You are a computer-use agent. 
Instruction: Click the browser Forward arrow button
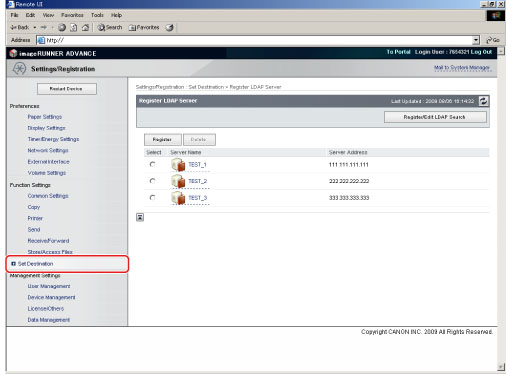pos(43,27)
